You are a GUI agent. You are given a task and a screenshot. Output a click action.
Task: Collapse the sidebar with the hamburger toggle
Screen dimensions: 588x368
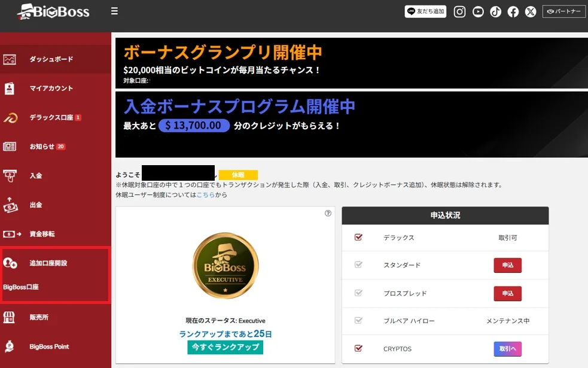pyautogui.click(x=114, y=10)
